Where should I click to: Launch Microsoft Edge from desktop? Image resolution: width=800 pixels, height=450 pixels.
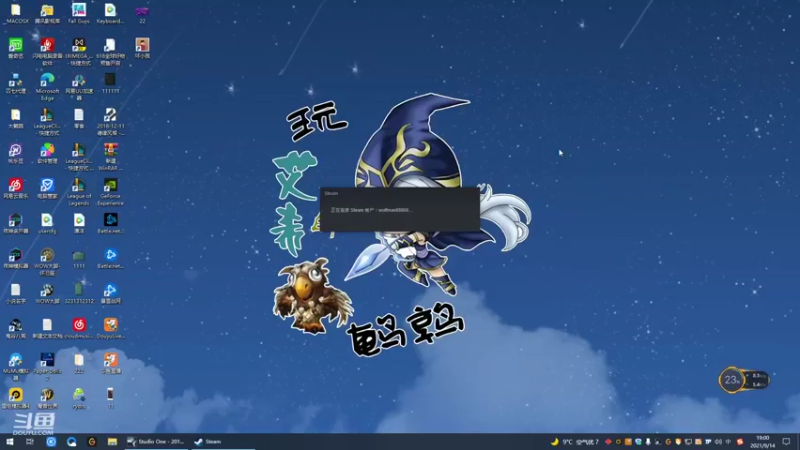click(x=47, y=86)
